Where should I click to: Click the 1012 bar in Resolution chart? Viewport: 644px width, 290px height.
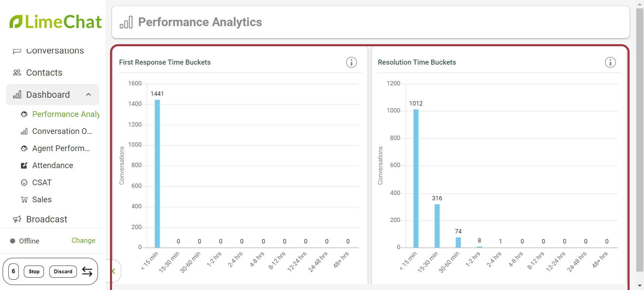tap(416, 178)
